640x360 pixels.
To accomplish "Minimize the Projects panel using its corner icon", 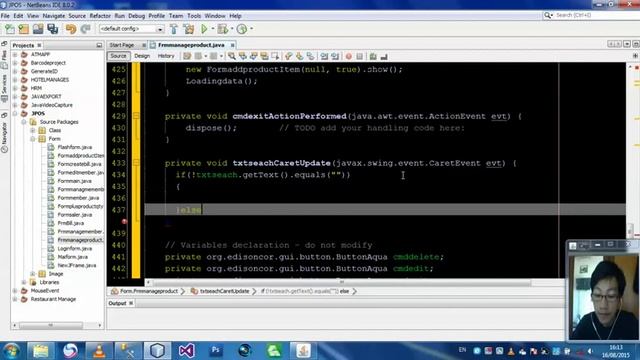I will [99, 45].
